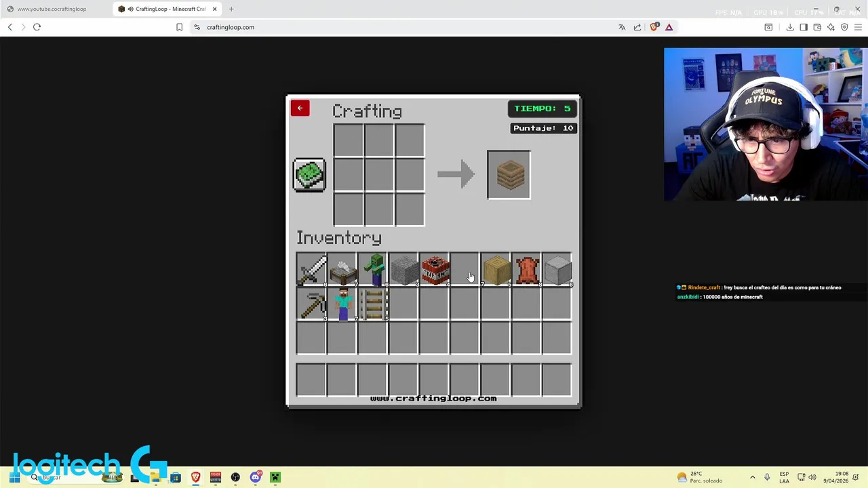This screenshot has width=868, height=488.
Task: Click the anzkibidi chat message
Action: point(720,297)
